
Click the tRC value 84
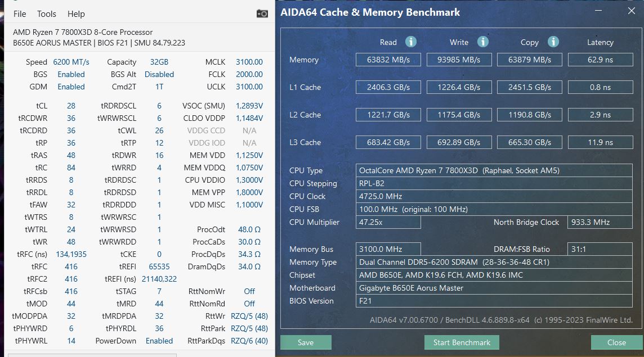click(x=71, y=168)
